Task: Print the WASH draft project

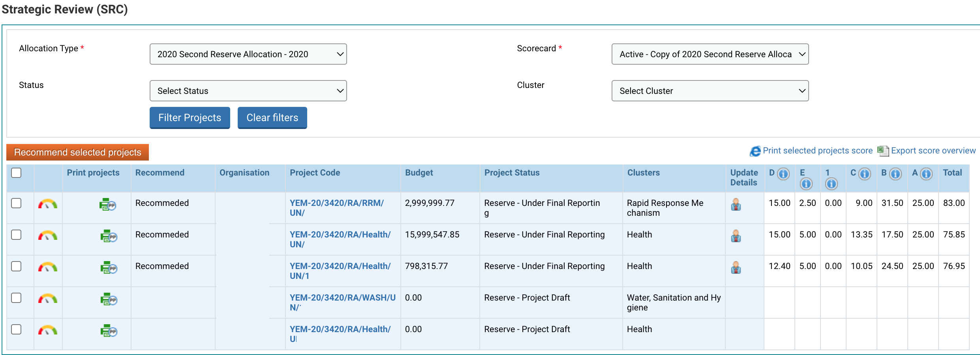Action: 109,299
